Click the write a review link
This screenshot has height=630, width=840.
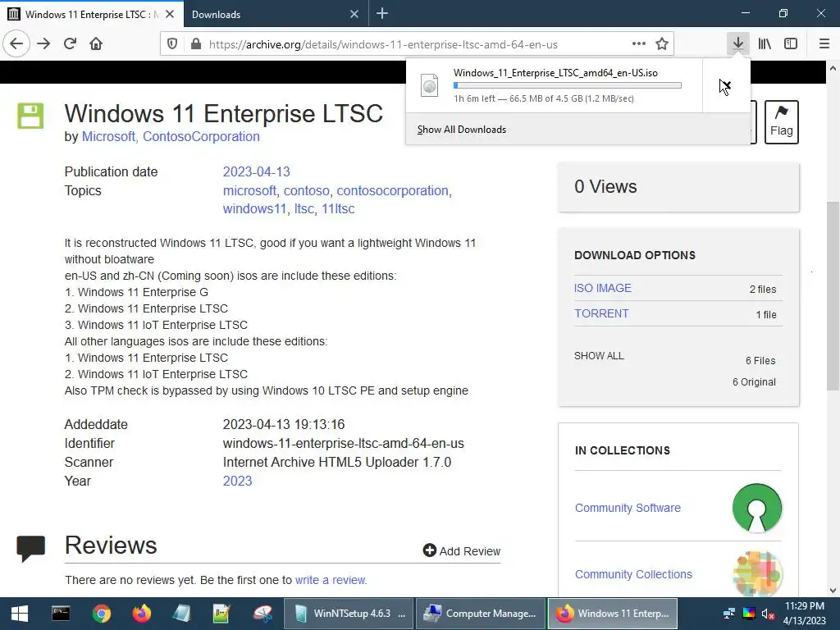pos(331,580)
